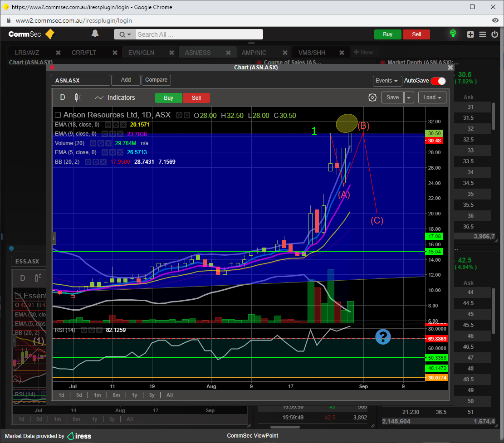Open settings for RSI (14) indicator
The height and width of the screenshot is (443, 504).
92,330
